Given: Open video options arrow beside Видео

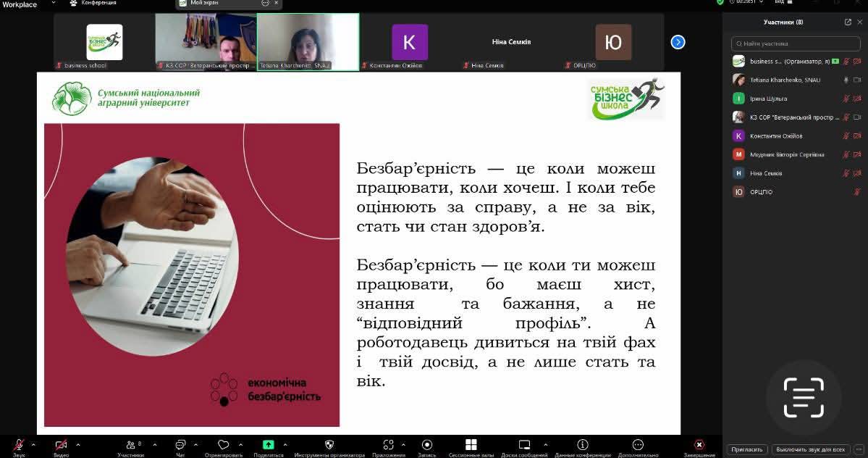Looking at the screenshot, I should pyautogui.click(x=77, y=444).
